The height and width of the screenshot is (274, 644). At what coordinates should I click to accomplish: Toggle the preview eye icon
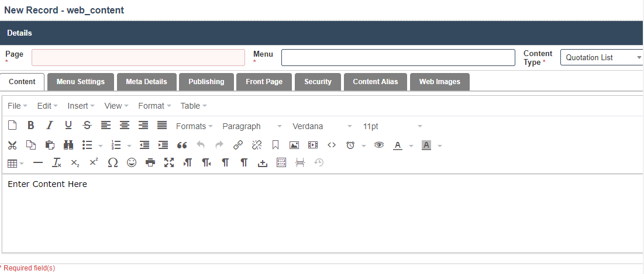click(379, 145)
